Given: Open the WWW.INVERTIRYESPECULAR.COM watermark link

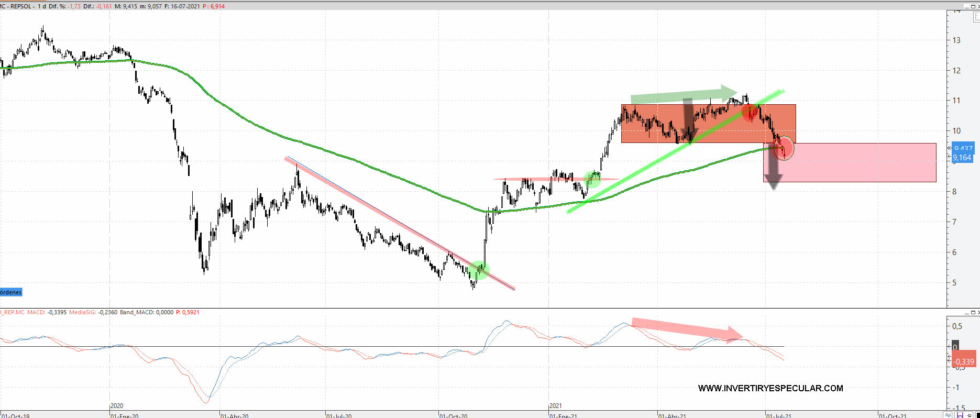Looking at the screenshot, I should [770, 388].
